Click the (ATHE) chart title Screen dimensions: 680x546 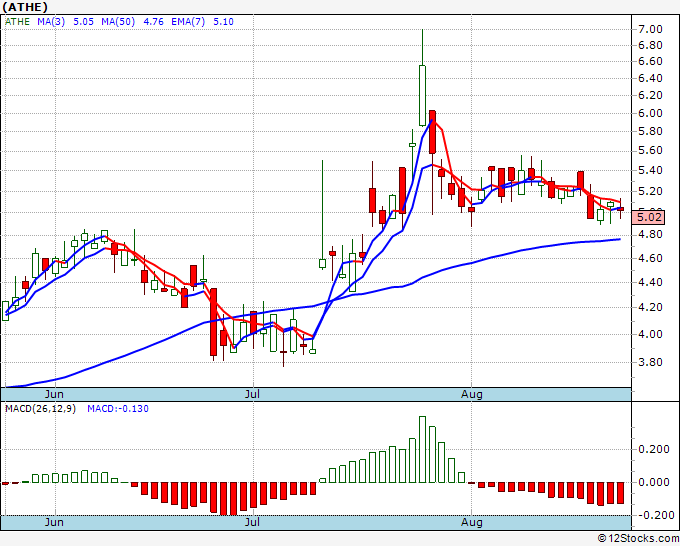(x=26, y=7)
